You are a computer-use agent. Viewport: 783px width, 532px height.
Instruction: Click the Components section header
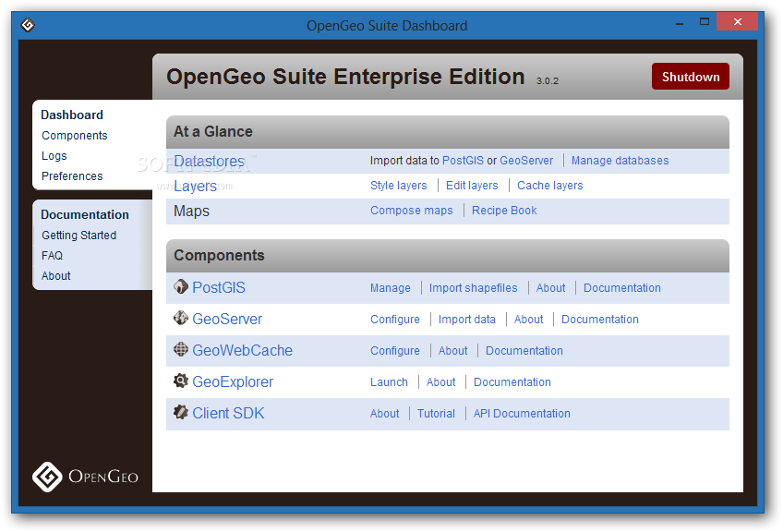(x=448, y=256)
